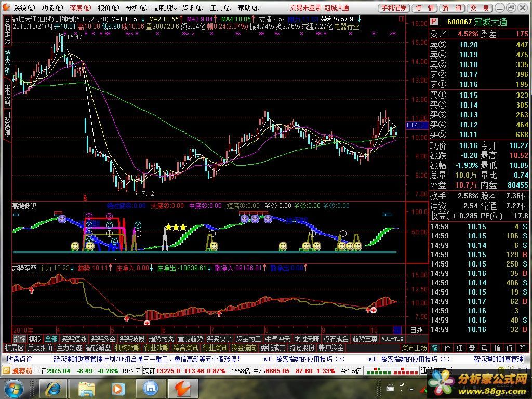The height and width of the screenshot is (399, 532).
Task: Open the 帮助(H) menu
Action: click(x=249, y=7)
